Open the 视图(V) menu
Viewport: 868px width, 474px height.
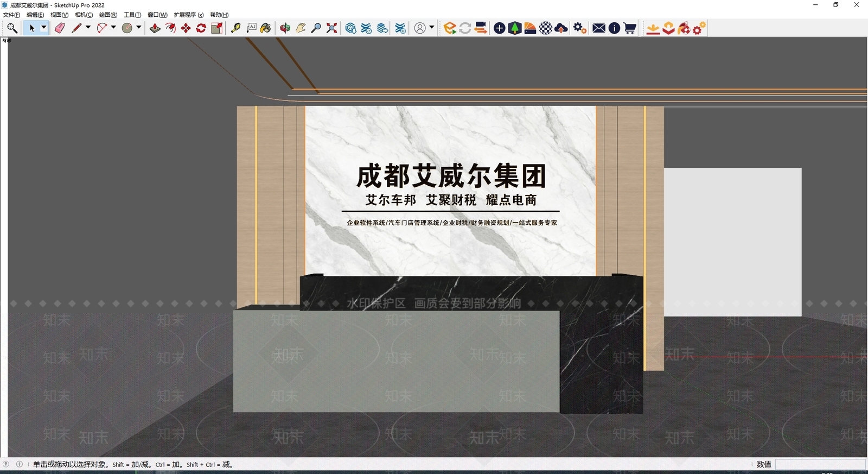pos(59,15)
